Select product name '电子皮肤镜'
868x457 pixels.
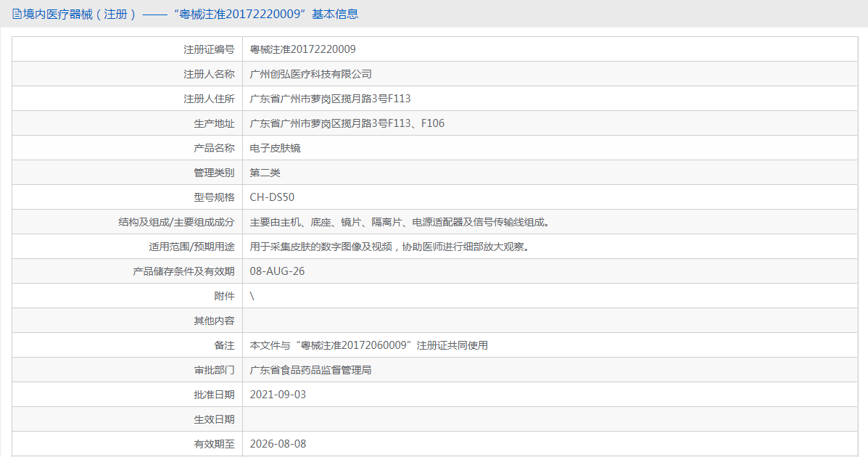pos(275,148)
